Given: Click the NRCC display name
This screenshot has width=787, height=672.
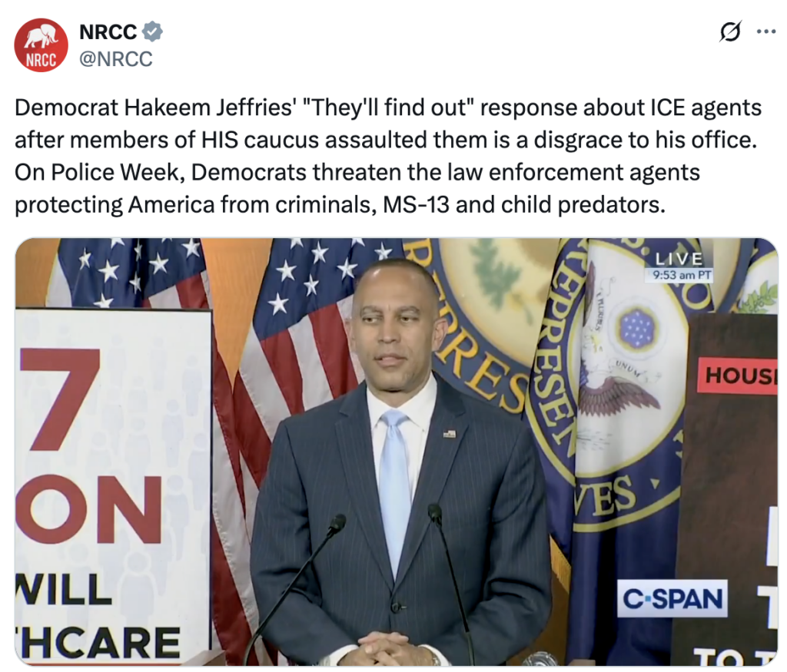Looking at the screenshot, I should pyautogui.click(x=108, y=32).
